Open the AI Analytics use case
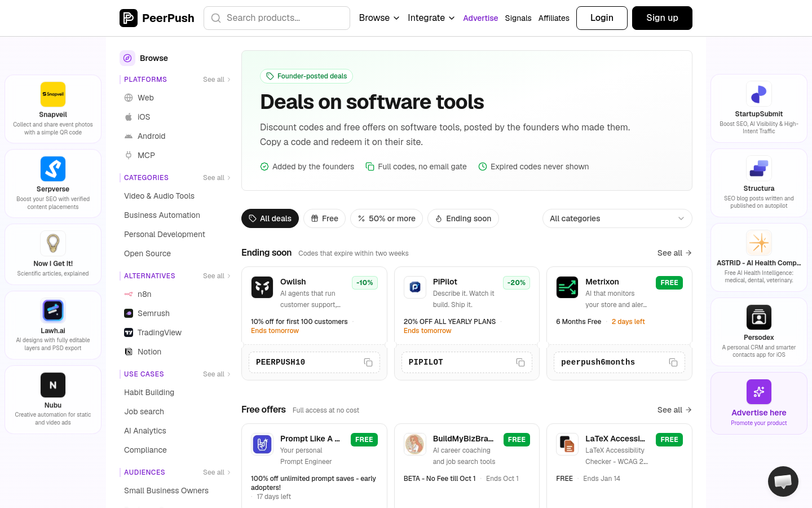Viewport: 812px width, 508px height. pyautogui.click(x=145, y=431)
